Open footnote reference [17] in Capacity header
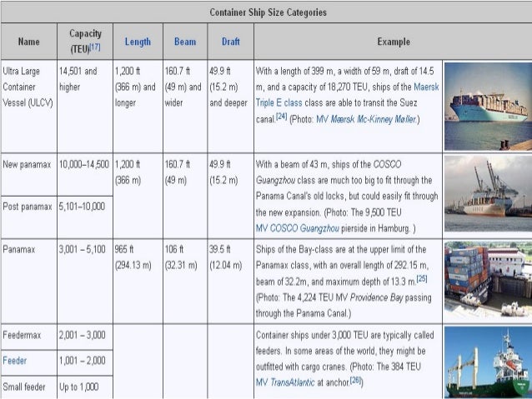 coord(95,47)
